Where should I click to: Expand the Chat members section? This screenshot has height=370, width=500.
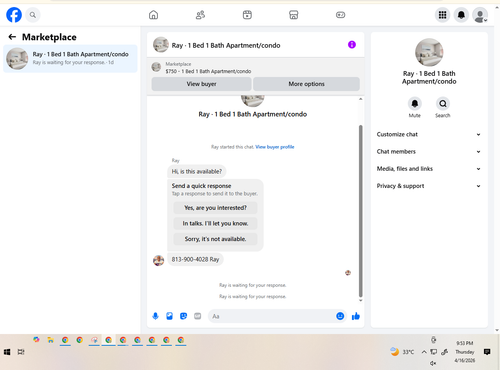(429, 152)
